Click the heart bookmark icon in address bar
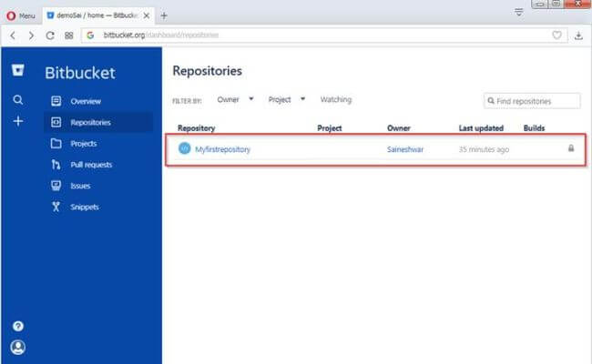 point(556,35)
